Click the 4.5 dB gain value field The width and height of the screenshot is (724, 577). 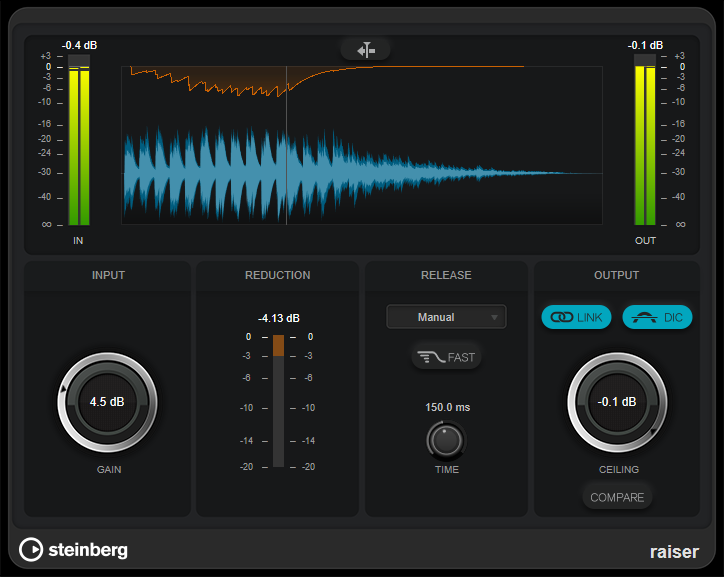(x=107, y=402)
